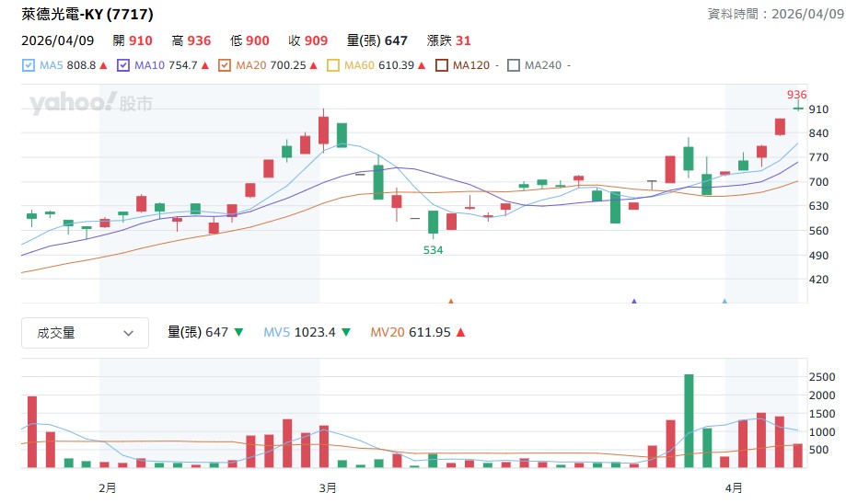This screenshot has height=504, width=846.
Task: Uncheck the MA20 moving average checkbox
Action: tap(225, 65)
